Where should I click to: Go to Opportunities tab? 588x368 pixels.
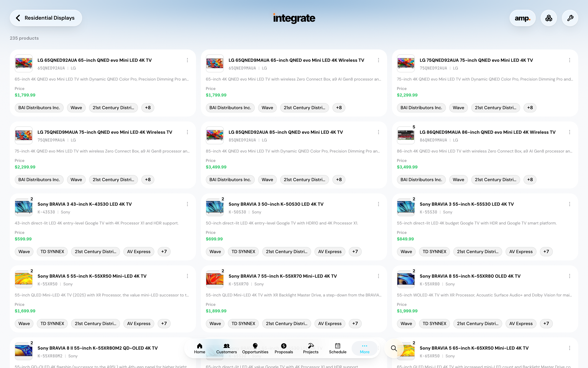coord(255,349)
